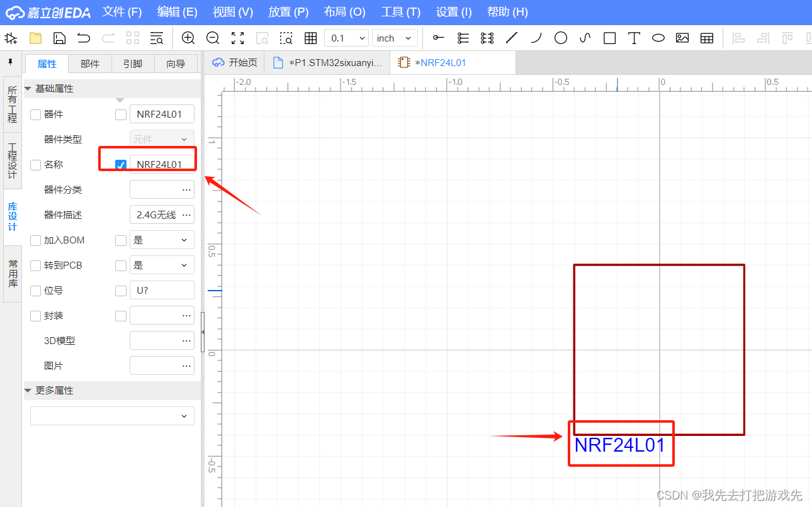Open the 设置 (I) menu
This screenshot has width=812, height=507.
[454, 12]
